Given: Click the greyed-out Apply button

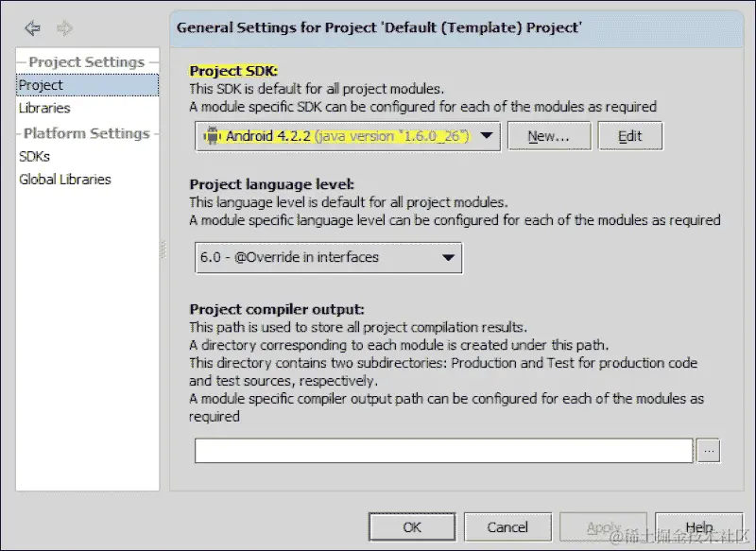Looking at the screenshot, I should (x=603, y=526).
